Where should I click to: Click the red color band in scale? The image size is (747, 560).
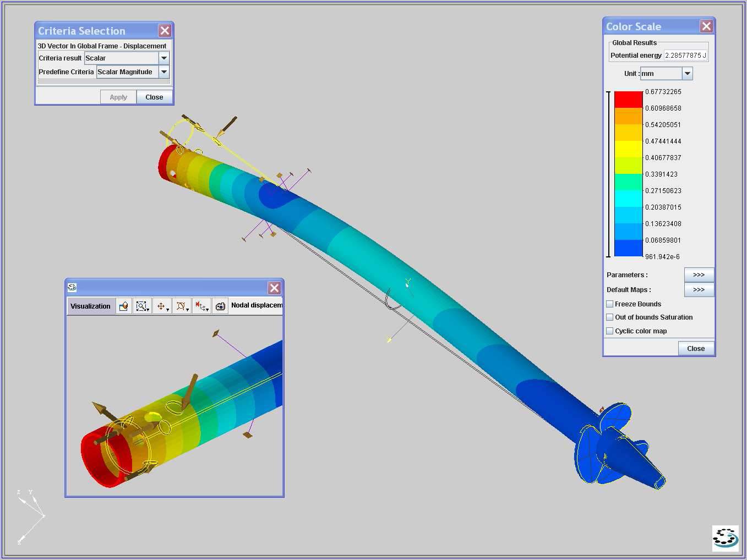pyautogui.click(x=628, y=100)
